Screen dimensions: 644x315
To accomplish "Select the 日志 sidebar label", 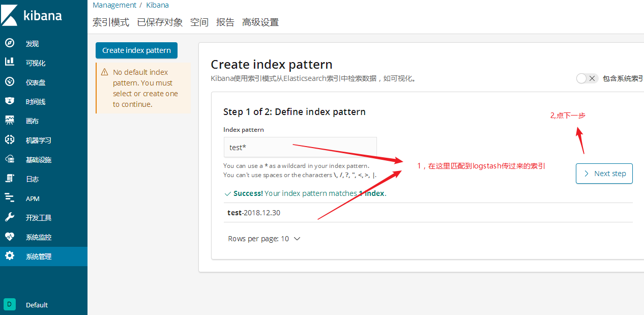I will 32,179.
